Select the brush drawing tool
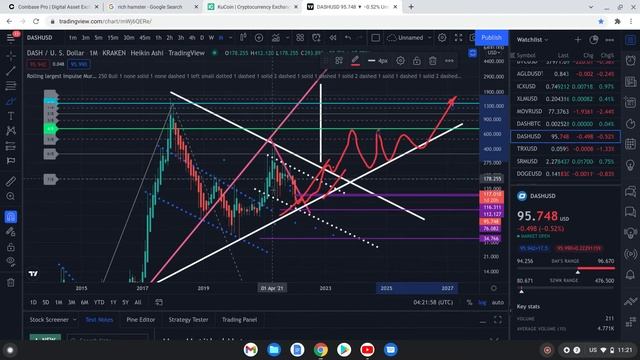Image resolution: width=640 pixels, height=360 pixels. point(11,101)
